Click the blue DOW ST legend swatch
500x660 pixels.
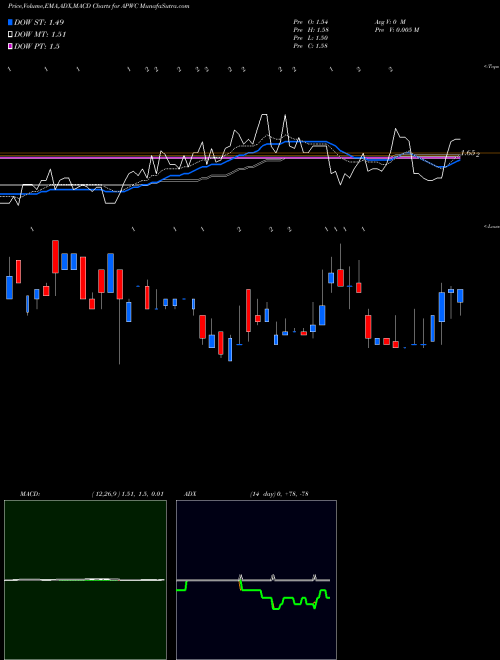click(10, 22)
